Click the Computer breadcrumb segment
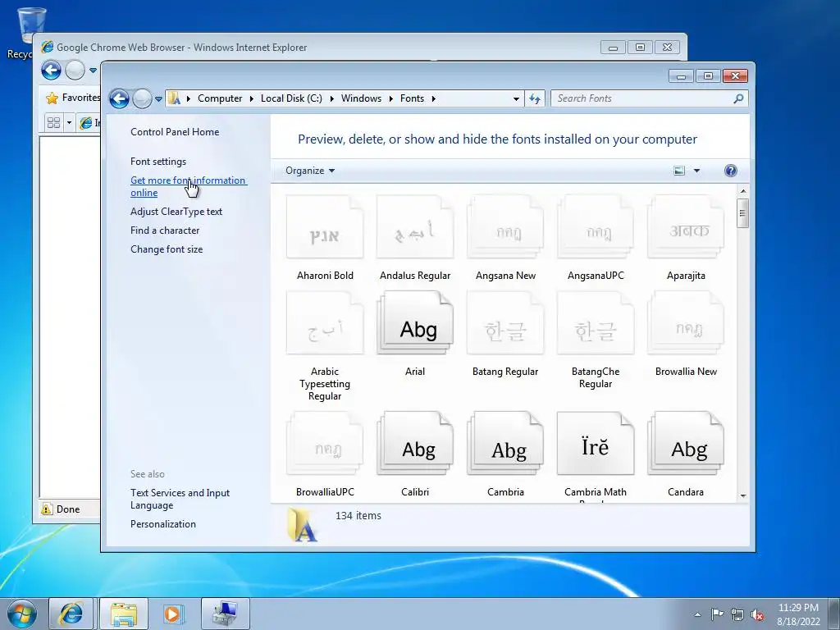Viewport: 840px width, 630px height. point(220,98)
